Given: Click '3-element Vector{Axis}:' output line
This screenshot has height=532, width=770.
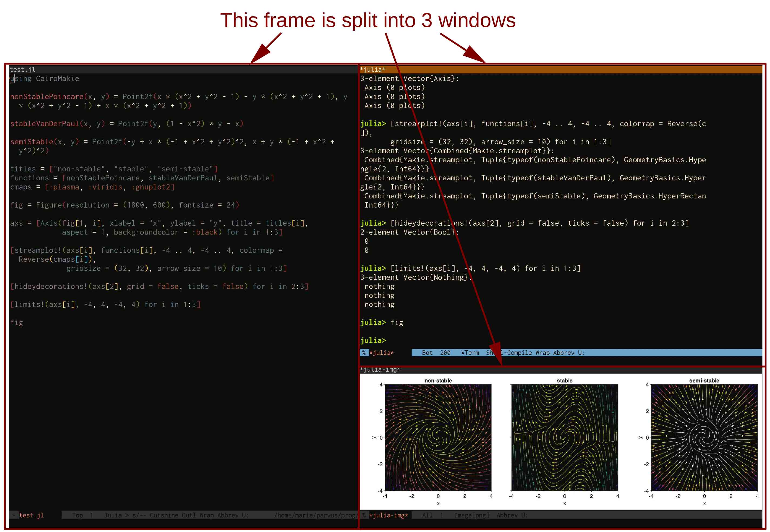Looking at the screenshot, I should [410, 78].
